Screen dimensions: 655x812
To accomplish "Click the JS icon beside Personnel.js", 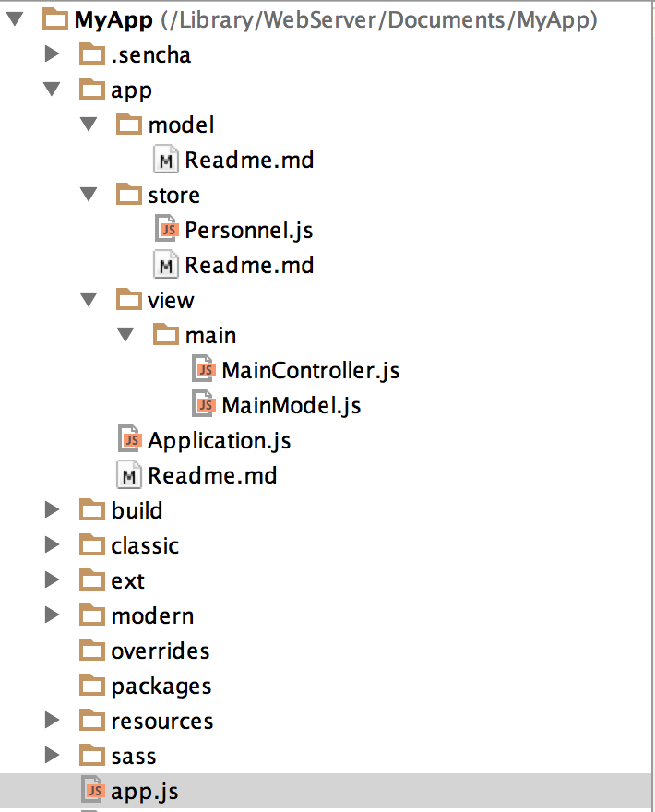I will (x=167, y=230).
